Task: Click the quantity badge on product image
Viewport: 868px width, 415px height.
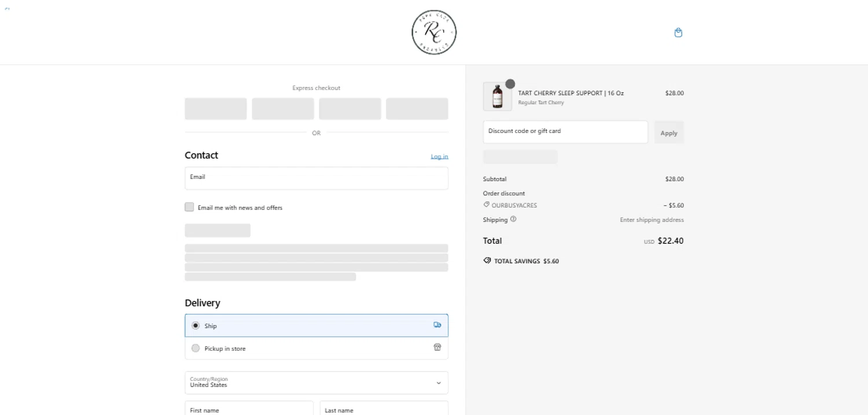Action: coord(510,85)
